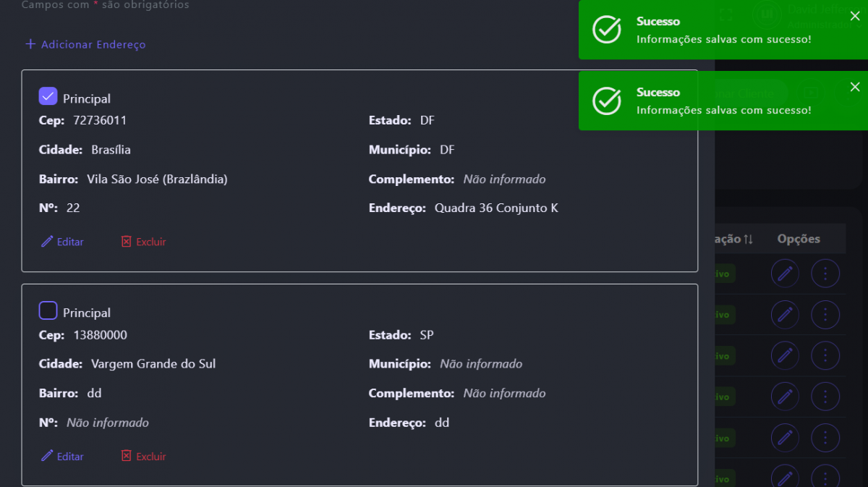Dismiss the top success notification

point(855,17)
